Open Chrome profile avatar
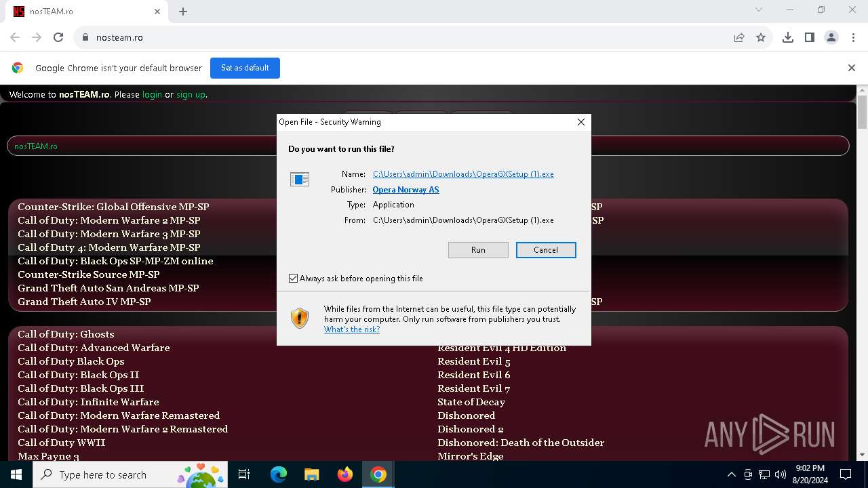 (x=831, y=37)
